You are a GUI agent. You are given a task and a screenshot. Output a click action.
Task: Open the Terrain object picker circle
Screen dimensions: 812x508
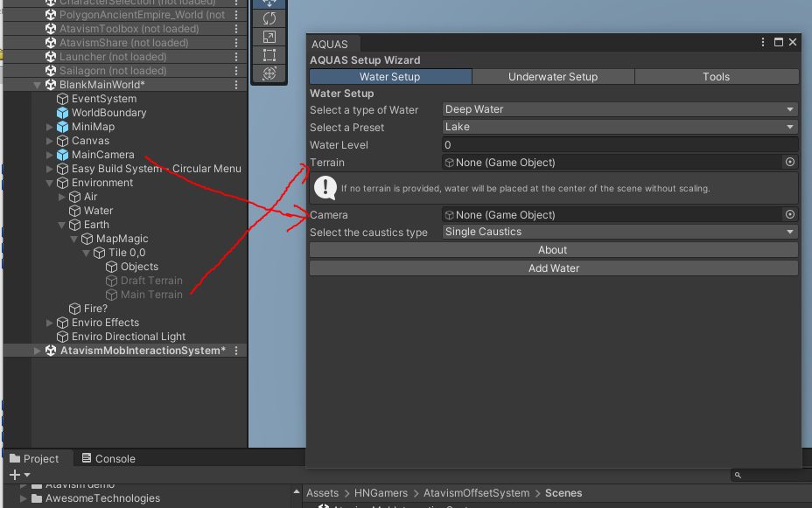[x=790, y=162]
